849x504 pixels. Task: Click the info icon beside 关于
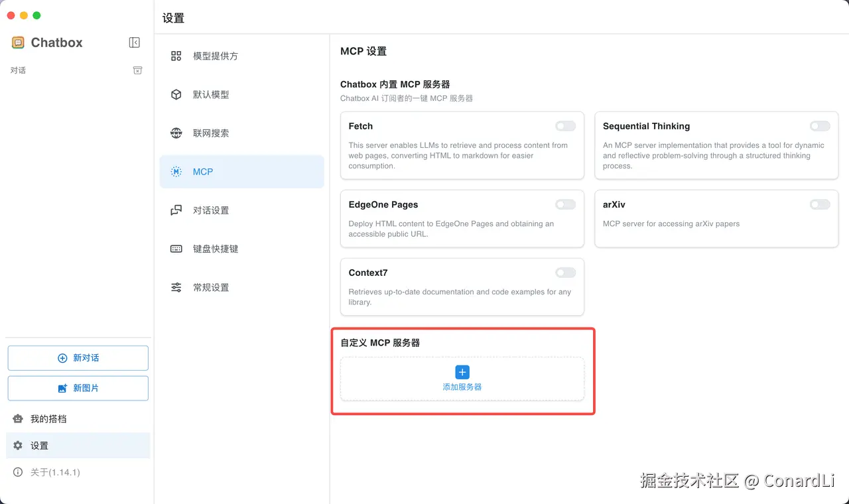(18, 472)
